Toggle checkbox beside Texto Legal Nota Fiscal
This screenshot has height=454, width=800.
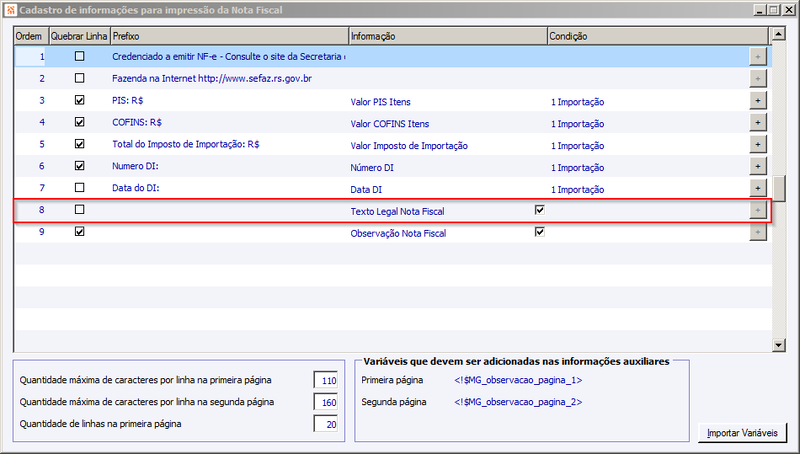click(x=540, y=210)
